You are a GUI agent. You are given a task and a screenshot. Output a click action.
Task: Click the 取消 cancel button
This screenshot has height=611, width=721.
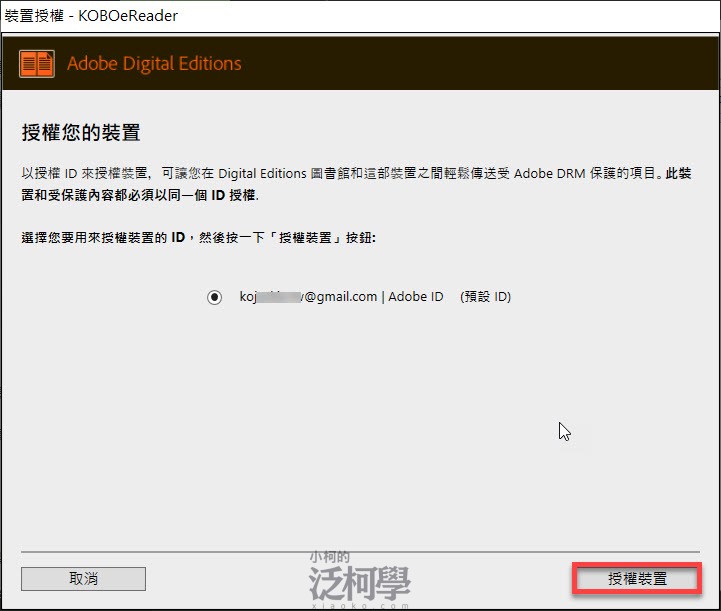(83, 578)
